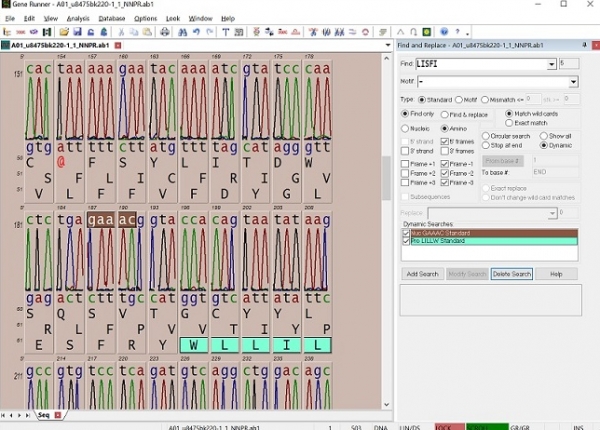The height and width of the screenshot is (430, 600).
Task: Click the Add Search button
Action: click(422, 273)
